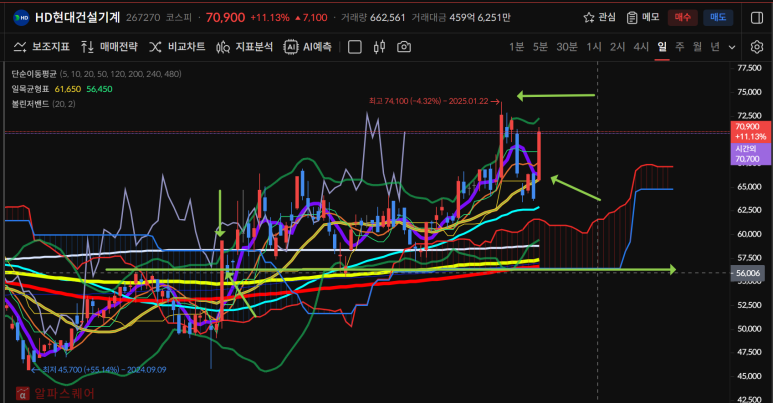The height and width of the screenshot is (403, 773).
Task: Toggle the right side panel icon
Action: (757, 18)
